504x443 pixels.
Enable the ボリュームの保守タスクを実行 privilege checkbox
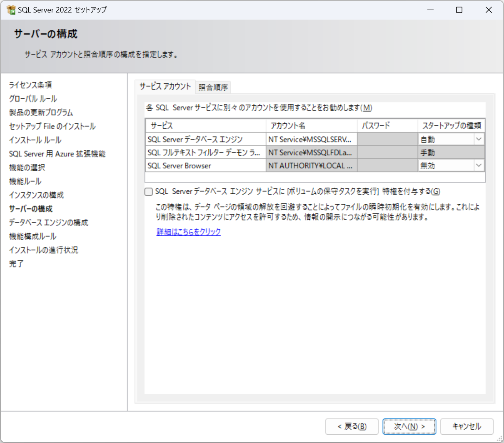coord(149,192)
